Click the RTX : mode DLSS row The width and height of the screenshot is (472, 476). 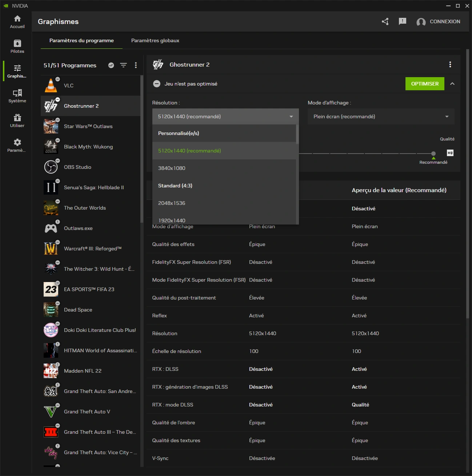point(303,405)
